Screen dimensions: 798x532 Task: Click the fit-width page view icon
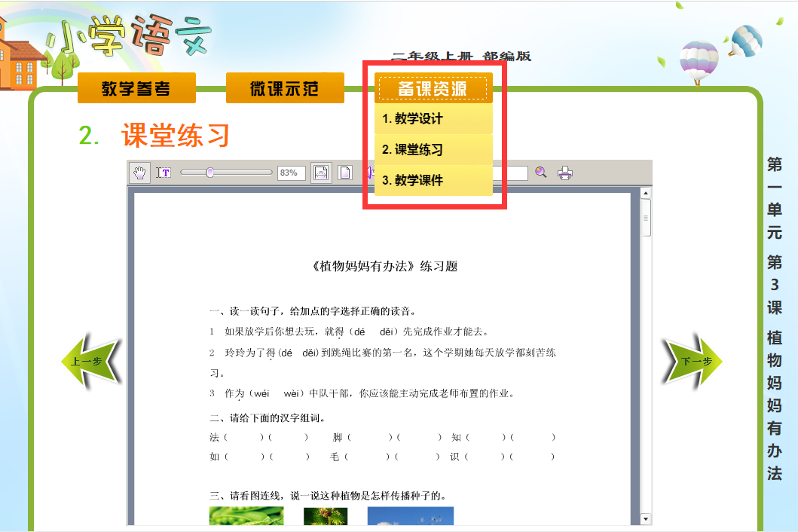coord(320,173)
